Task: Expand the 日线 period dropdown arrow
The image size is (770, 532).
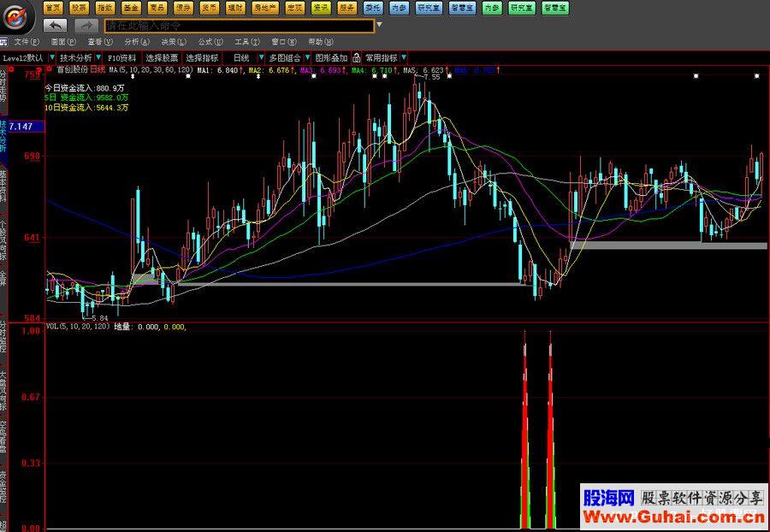Action: [261, 57]
